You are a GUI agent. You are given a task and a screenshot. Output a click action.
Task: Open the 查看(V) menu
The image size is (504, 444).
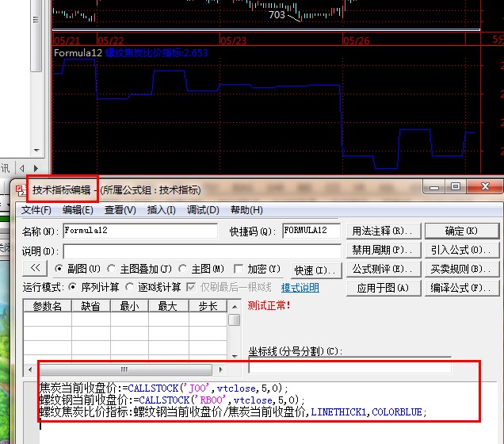click(x=120, y=210)
